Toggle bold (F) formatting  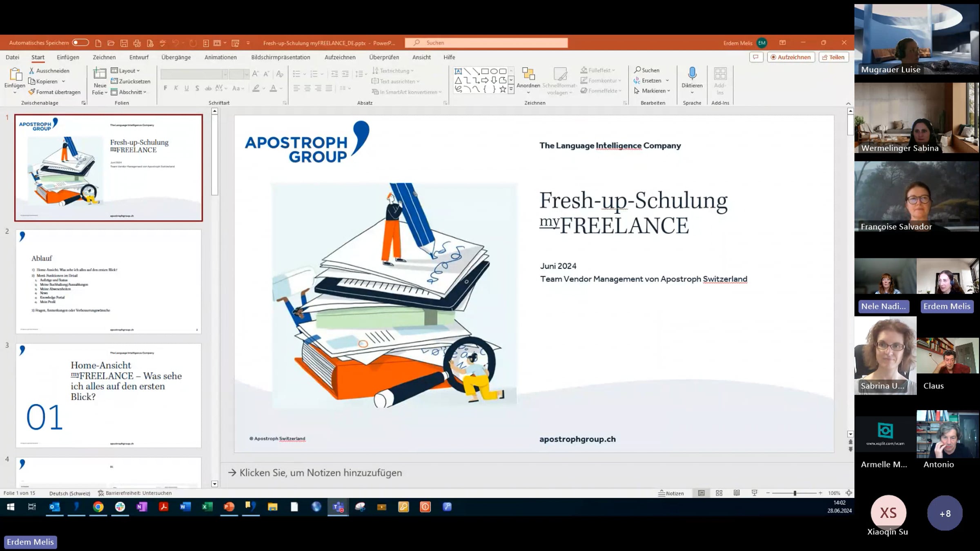pos(165,88)
